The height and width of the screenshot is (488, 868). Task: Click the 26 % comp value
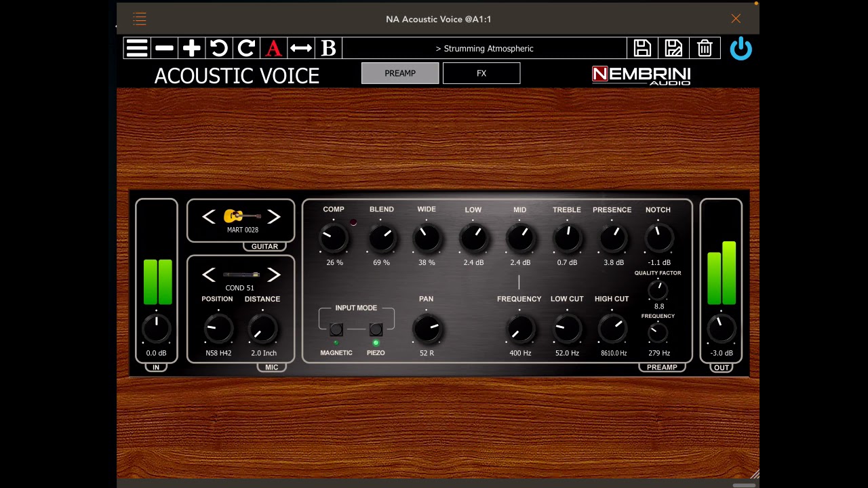click(x=334, y=262)
